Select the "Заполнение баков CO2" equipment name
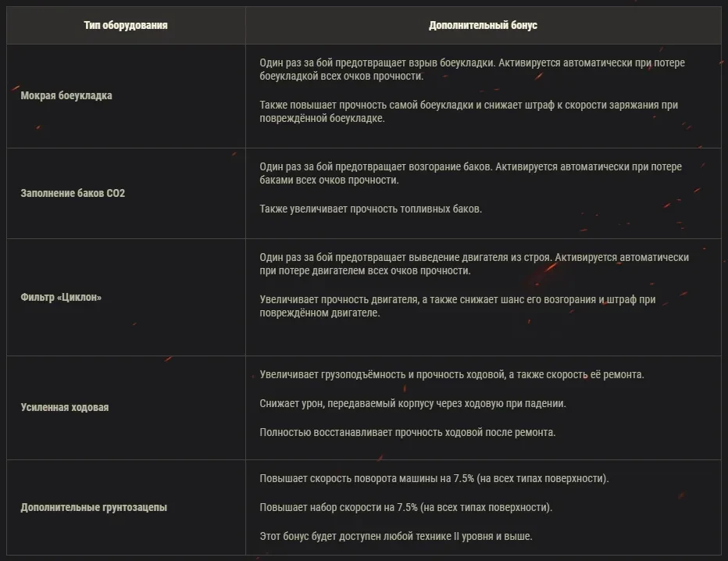 [x=73, y=192]
